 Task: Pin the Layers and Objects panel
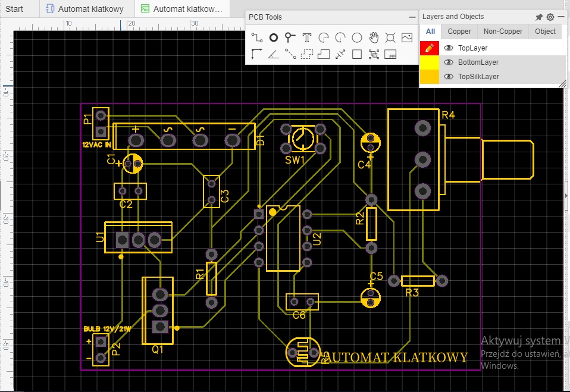point(538,17)
